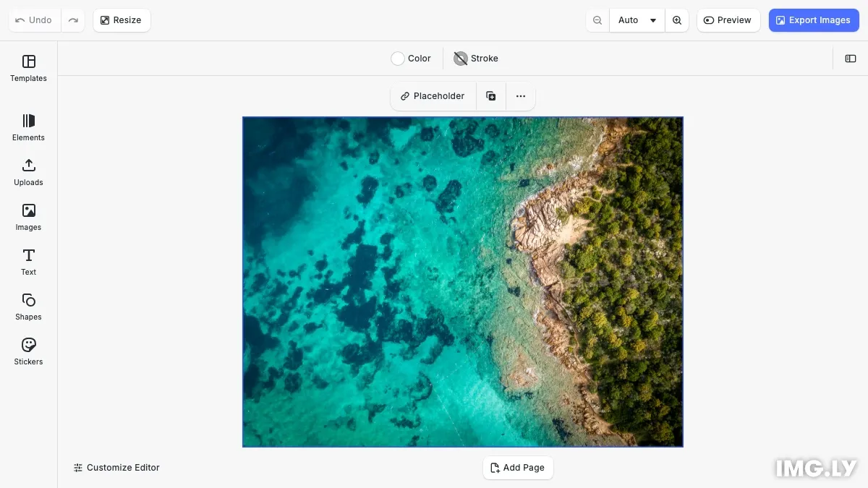The height and width of the screenshot is (488, 868).
Task: Open the Images panel
Action: point(28,217)
